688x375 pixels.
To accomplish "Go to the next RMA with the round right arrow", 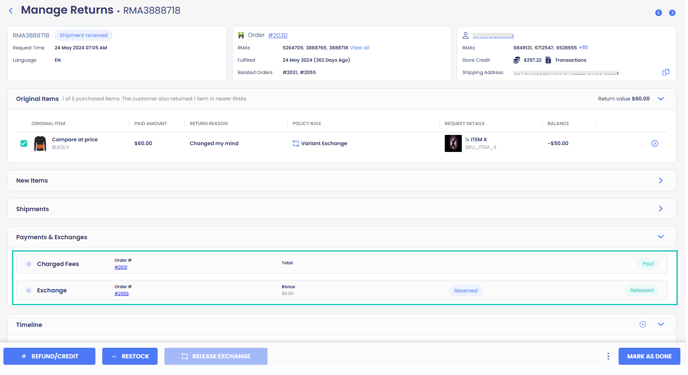I will 672,13.
